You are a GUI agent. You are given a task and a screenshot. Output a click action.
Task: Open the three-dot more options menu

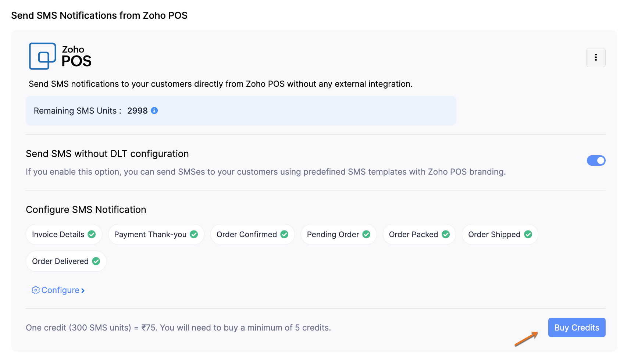(596, 57)
